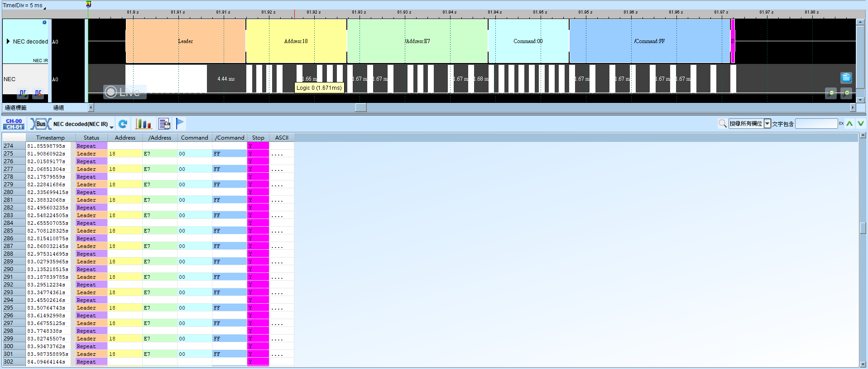Zoom in the waveform view
This screenshot has height=369, width=868.
[846, 93]
